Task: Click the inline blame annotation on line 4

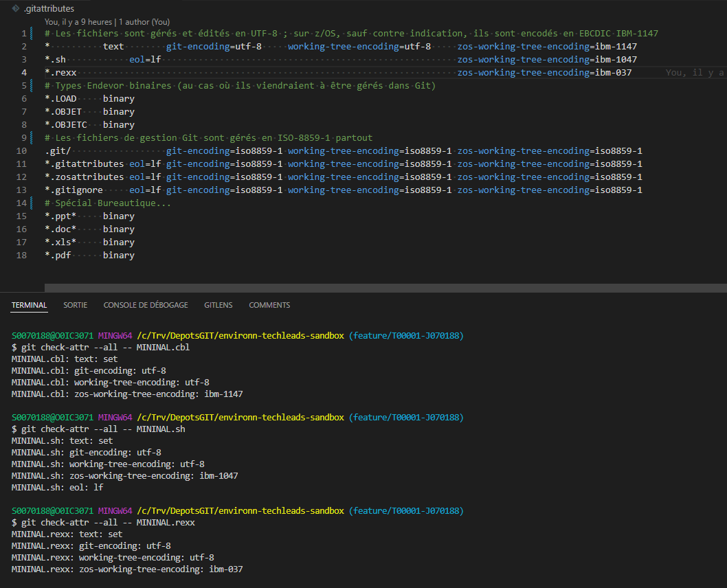Action: pos(695,73)
